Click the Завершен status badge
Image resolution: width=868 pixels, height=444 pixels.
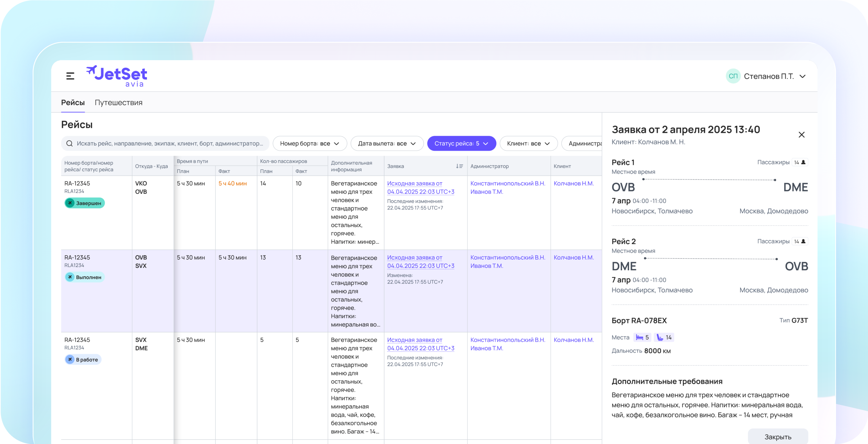[x=85, y=203]
